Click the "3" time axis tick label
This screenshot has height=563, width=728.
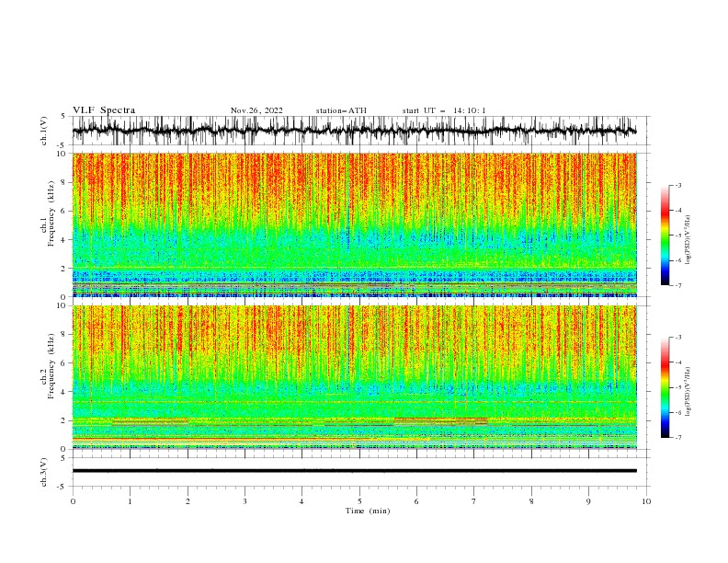point(245,501)
